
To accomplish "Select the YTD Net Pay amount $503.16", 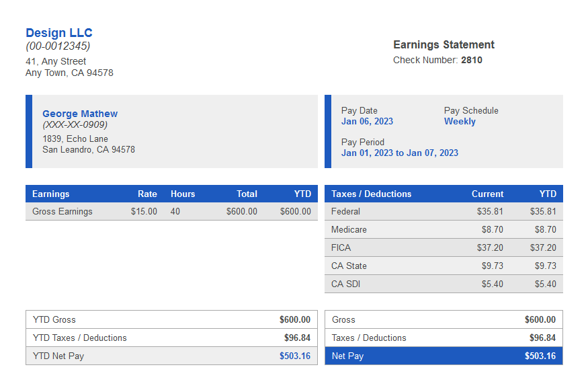I will [294, 356].
